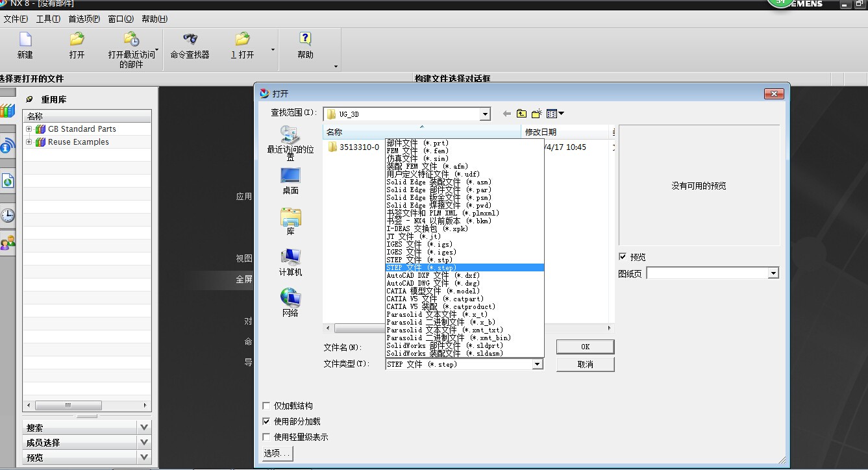Open the 工具(T) menu
The height and width of the screenshot is (470, 868).
48,19
